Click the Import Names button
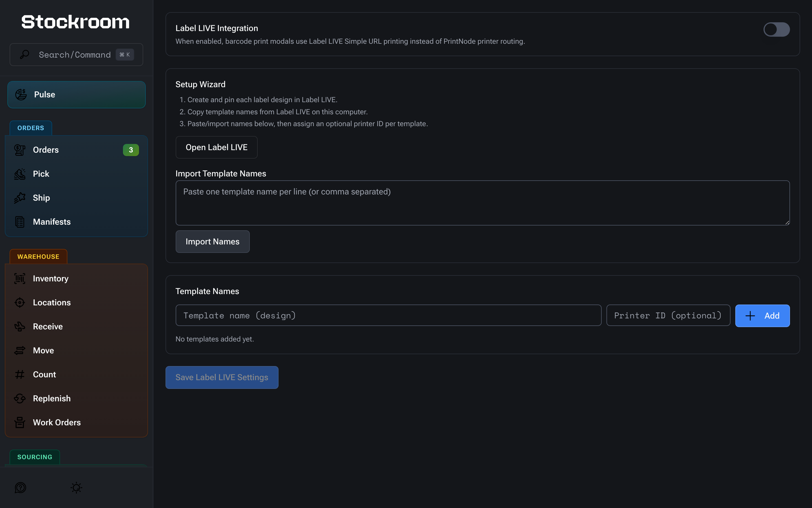Image resolution: width=812 pixels, height=508 pixels. pyautogui.click(x=212, y=242)
